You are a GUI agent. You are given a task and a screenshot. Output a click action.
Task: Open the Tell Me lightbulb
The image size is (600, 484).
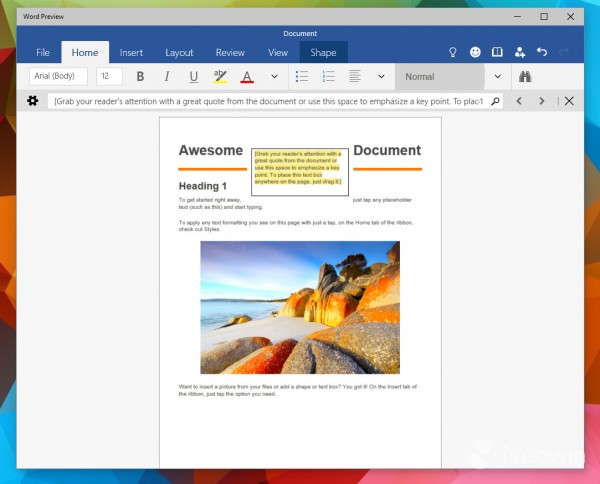(453, 52)
